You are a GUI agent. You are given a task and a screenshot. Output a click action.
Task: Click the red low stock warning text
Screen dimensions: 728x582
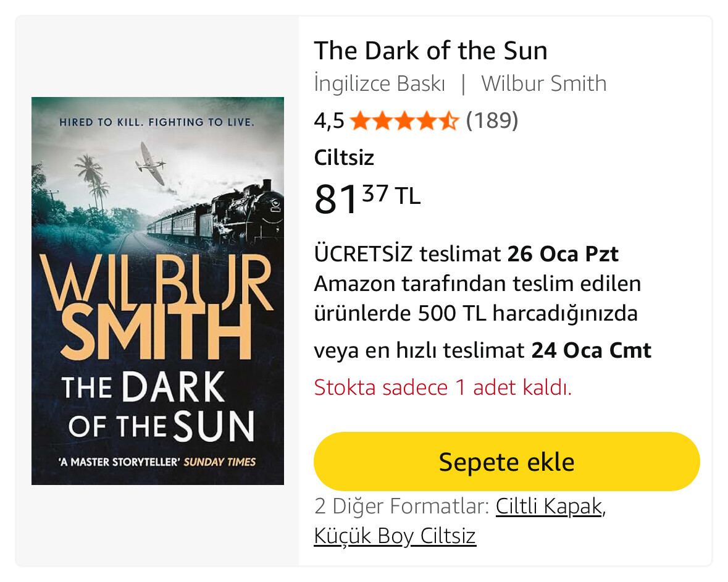pyautogui.click(x=443, y=387)
